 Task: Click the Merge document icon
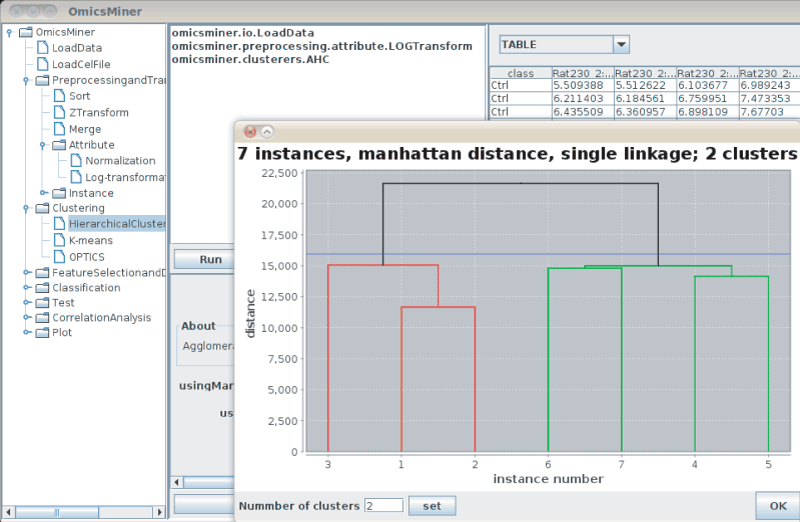click(x=60, y=129)
